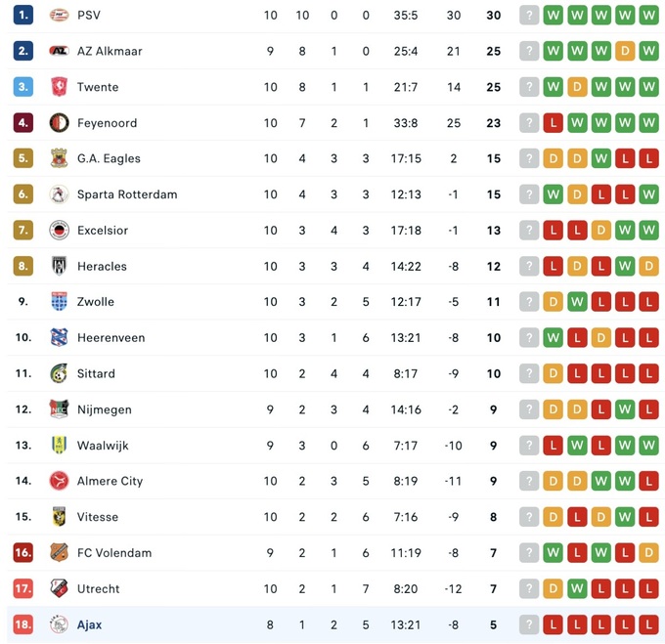Viewport: 665px width, 644px height.
Task: Click the Feyenoord club badge
Action: point(59,123)
